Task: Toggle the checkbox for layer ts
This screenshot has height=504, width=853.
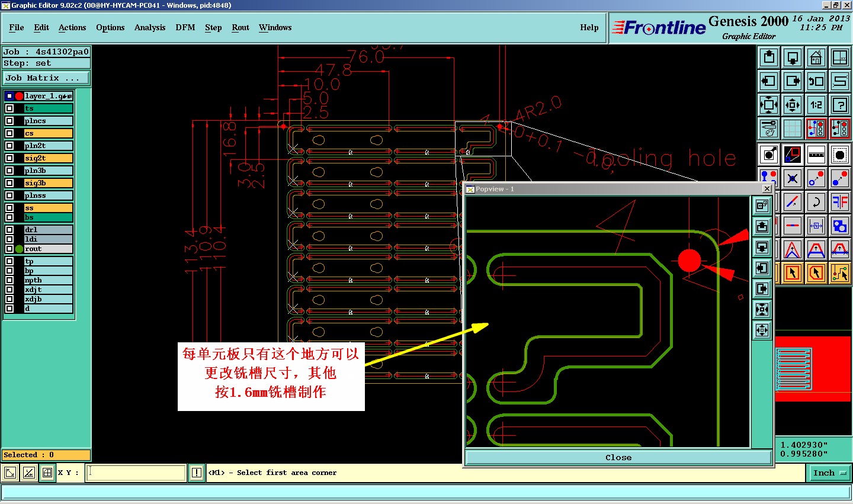Action: 9,108
